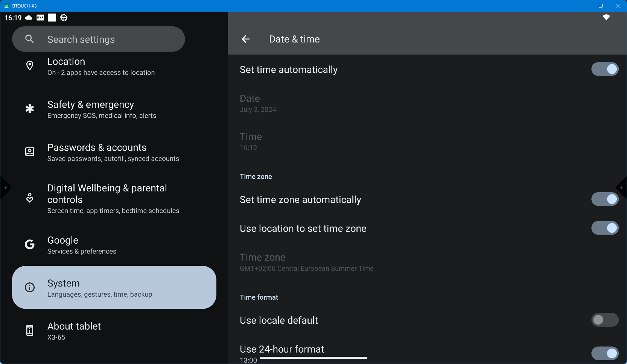627x364 pixels.
Task: Open the System settings category
Action: [114, 288]
